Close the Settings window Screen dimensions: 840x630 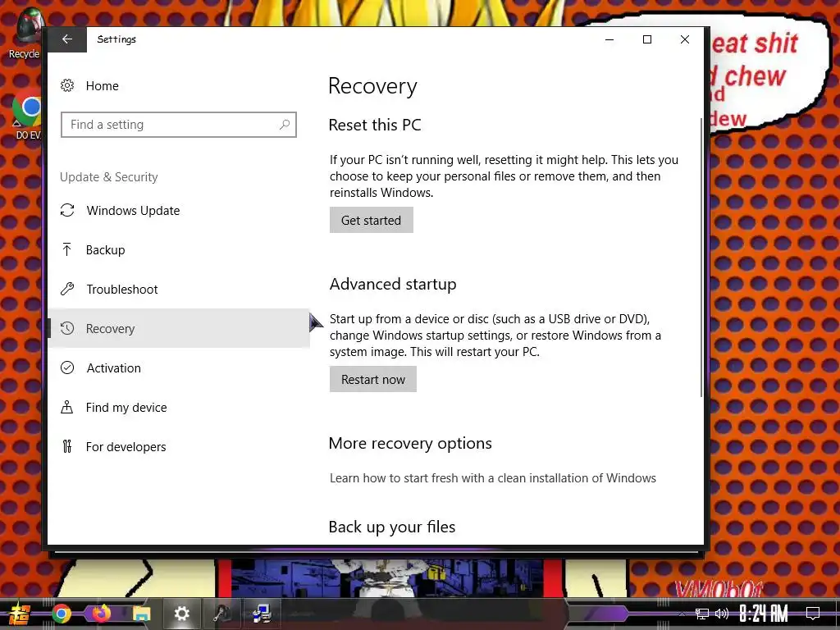pyautogui.click(x=685, y=39)
